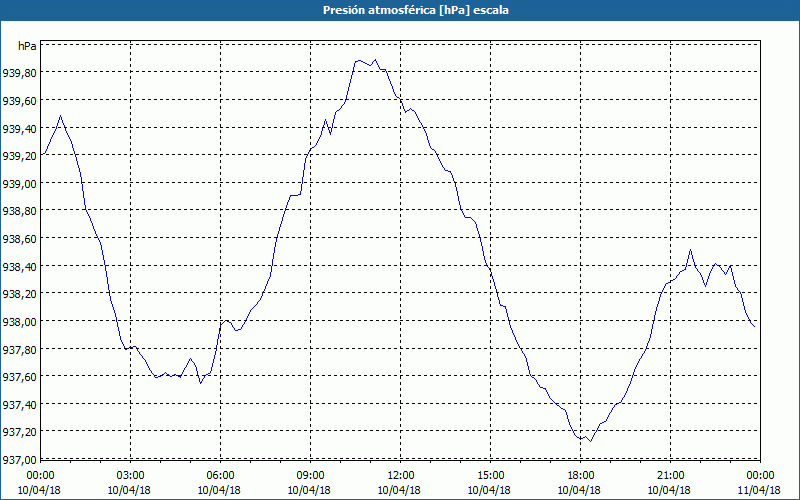Select the 939,80 y-axis value
Image resolution: width=800 pixels, height=500 pixels.
pos(19,73)
